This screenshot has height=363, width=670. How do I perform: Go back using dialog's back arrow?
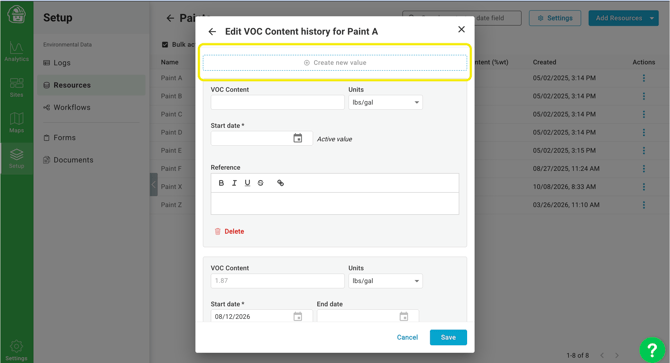(212, 32)
